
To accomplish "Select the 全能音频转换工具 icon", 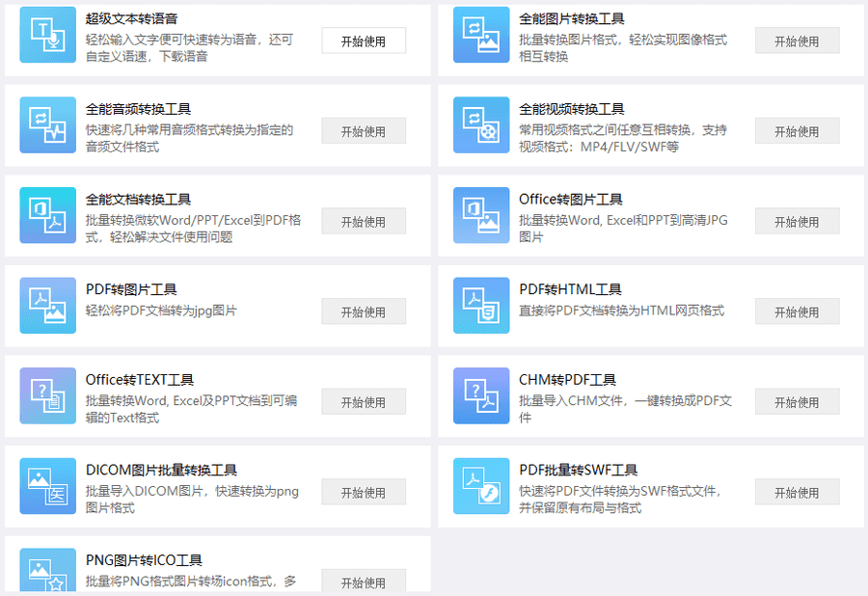I will point(47,125).
